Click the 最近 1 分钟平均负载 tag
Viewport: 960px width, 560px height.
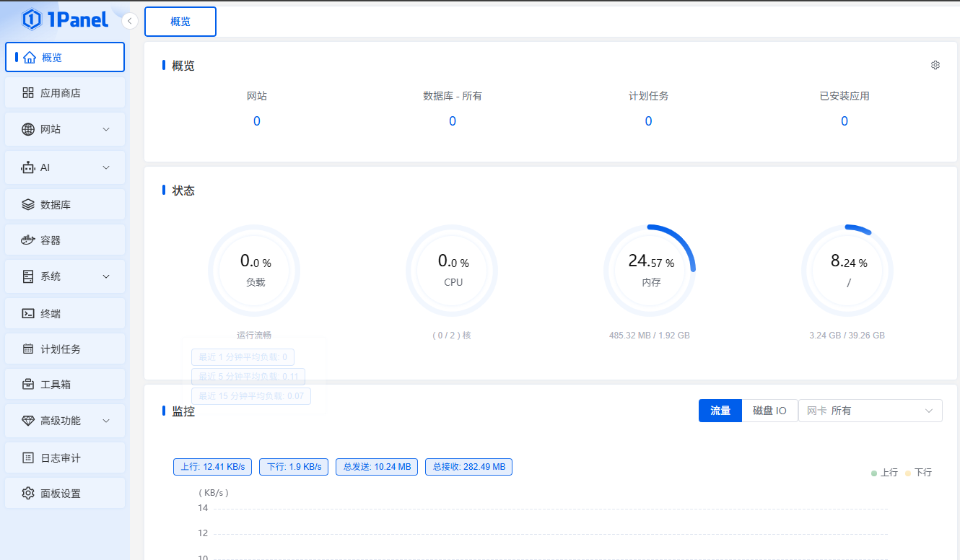coord(243,357)
